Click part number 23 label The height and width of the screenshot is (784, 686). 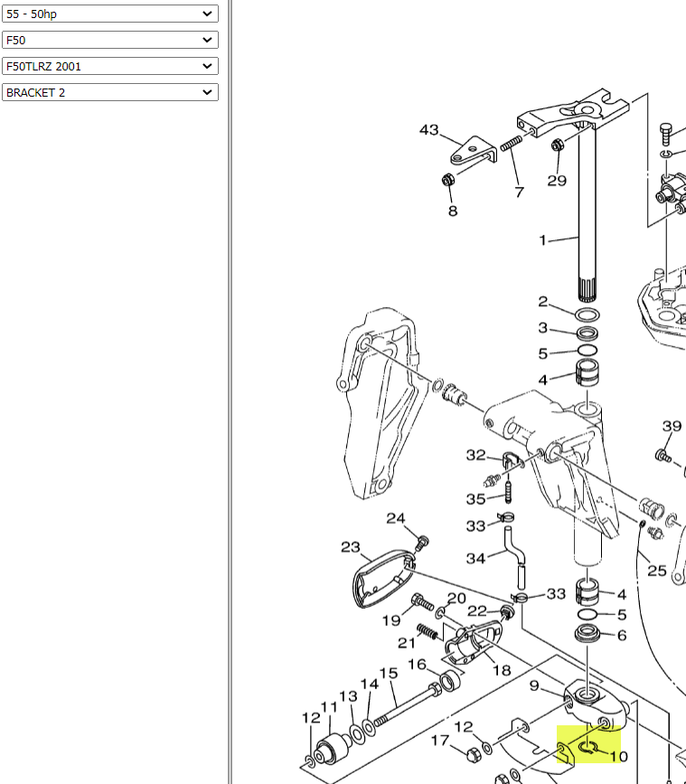coord(351,547)
